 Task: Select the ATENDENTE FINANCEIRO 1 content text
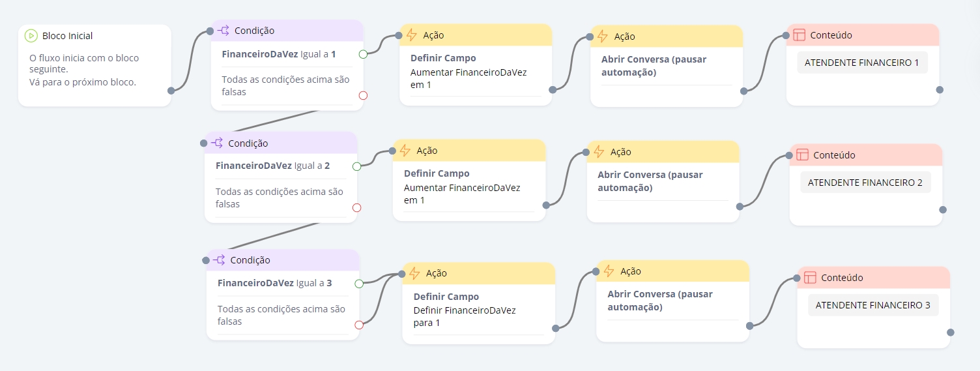pos(861,63)
